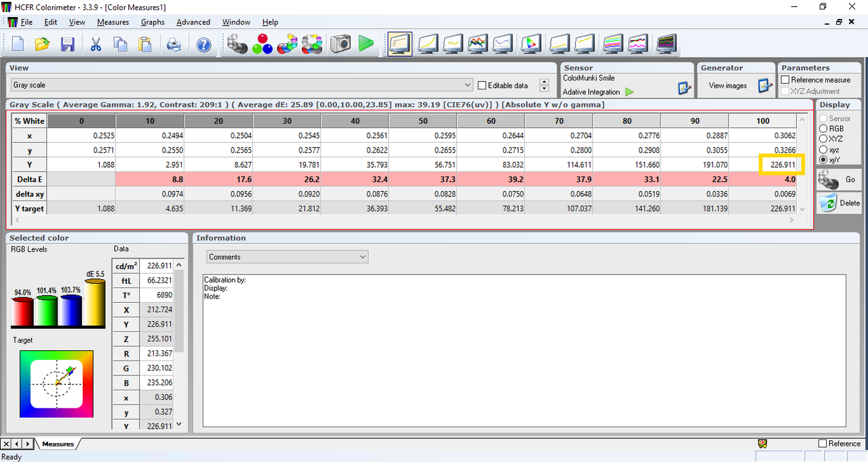Measure secondaries with multicolored balls icon
The image size is (868, 462).
288,44
